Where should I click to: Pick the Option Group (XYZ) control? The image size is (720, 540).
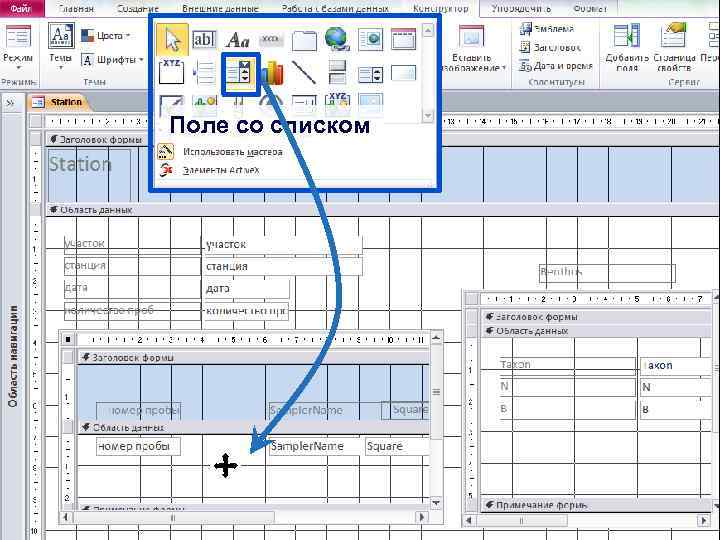point(171,72)
